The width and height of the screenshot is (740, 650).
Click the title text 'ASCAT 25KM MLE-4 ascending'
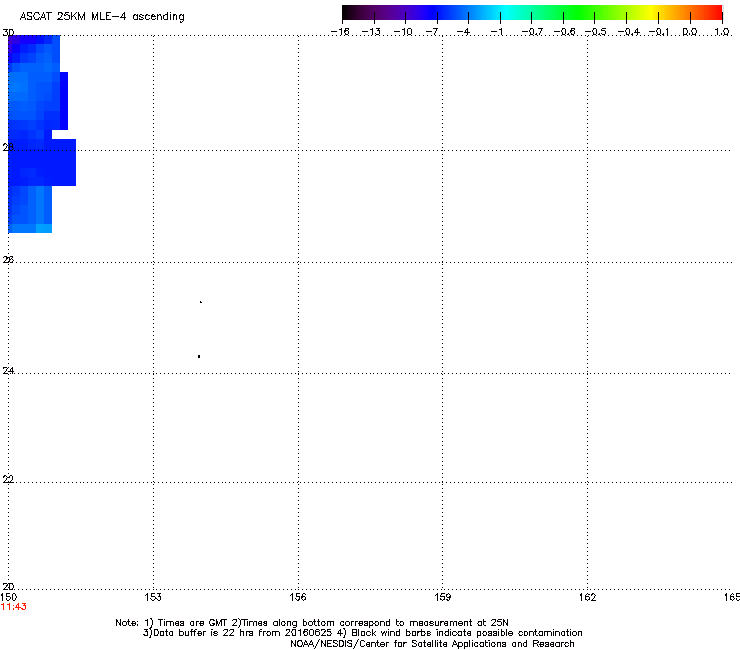102,17
